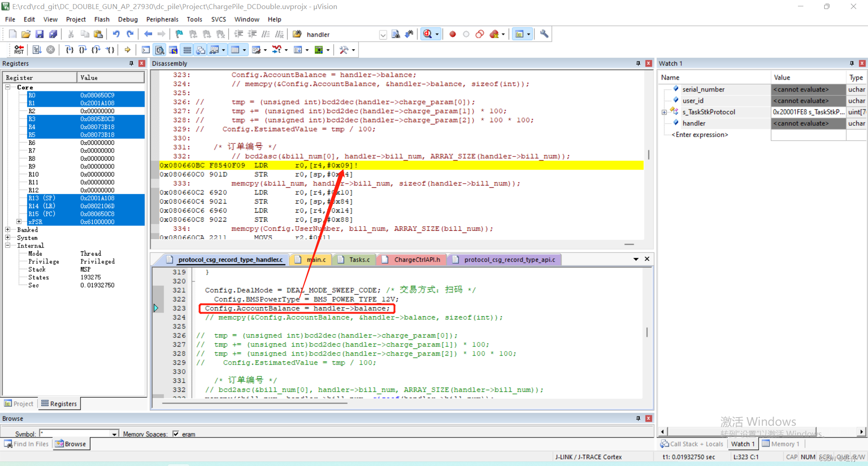This screenshot has height=466, width=868.
Task: Open a file using folder icon
Action: pyautogui.click(x=26, y=34)
